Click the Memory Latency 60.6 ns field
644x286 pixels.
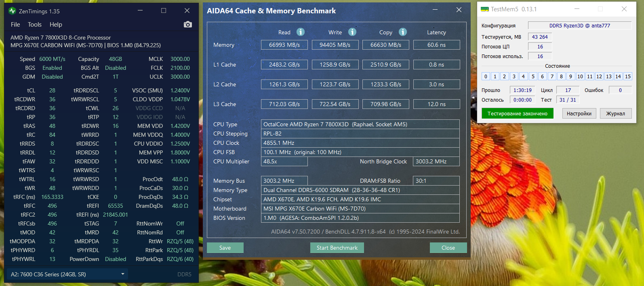[x=436, y=45]
